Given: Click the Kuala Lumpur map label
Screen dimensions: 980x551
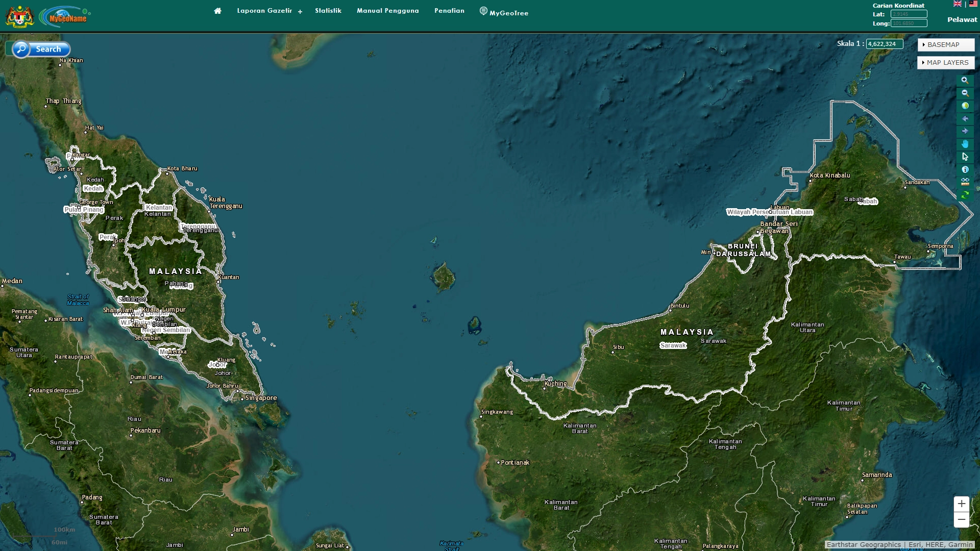Looking at the screenshot, I should pos(164,310).
